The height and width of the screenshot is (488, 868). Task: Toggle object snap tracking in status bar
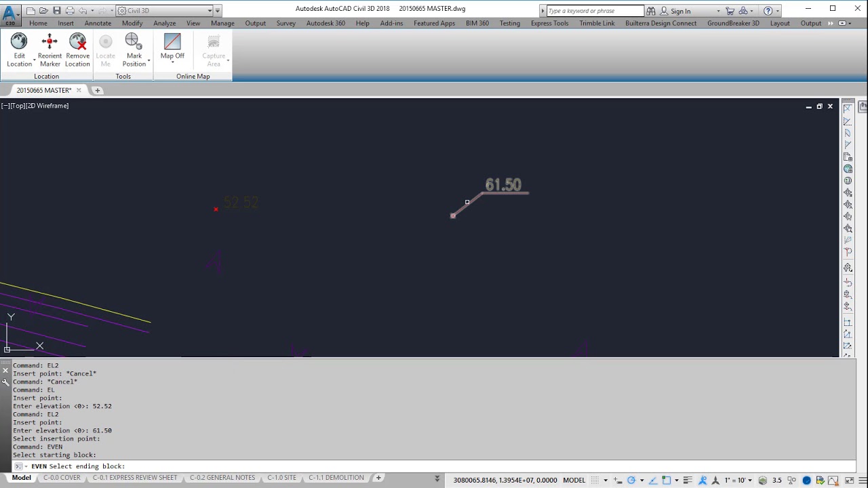pyautogui.click(x=653, y=480)
